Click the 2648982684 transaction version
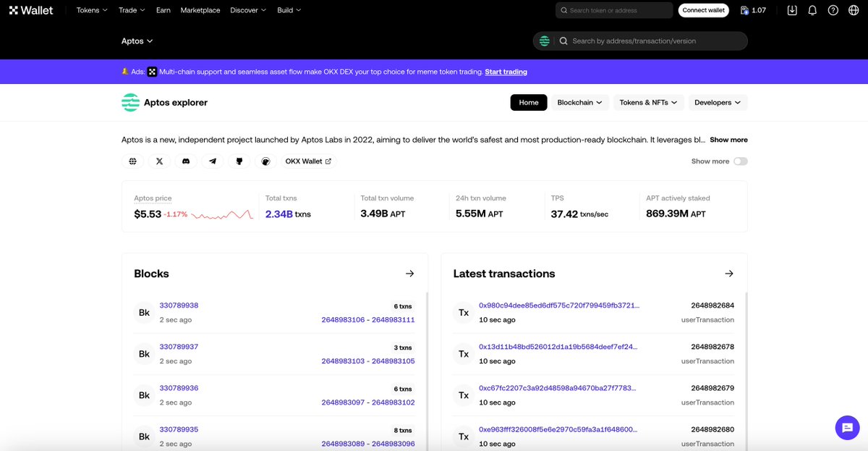 tap(712, 305)
